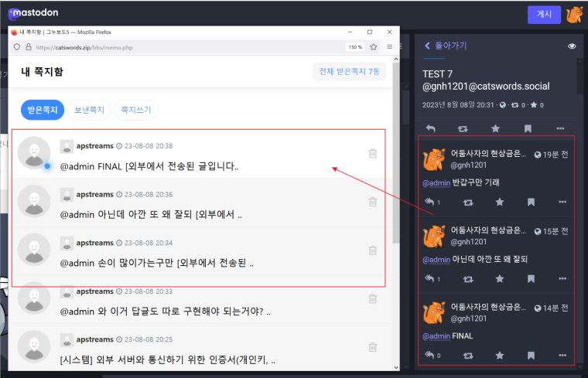Toggle the eye visibility icon in thread header

point(572,46)
